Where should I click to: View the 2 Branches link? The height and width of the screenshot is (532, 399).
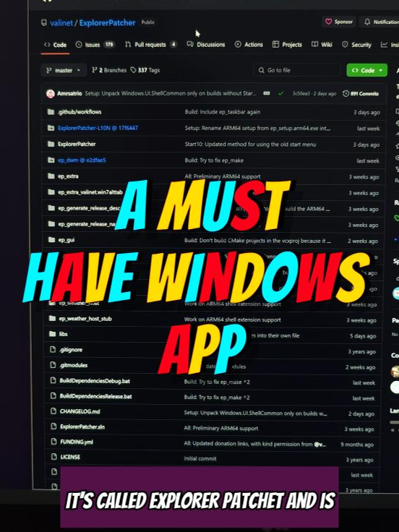point(109,70)
